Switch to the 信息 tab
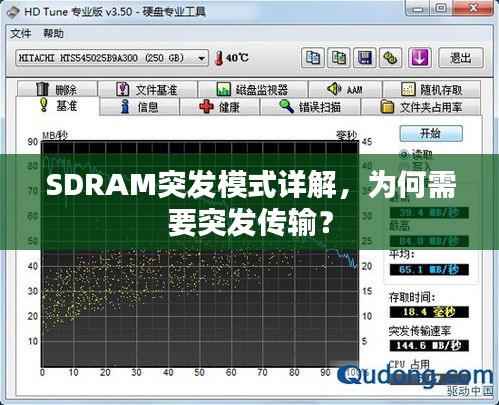The image size is (499, 405). 139,107
